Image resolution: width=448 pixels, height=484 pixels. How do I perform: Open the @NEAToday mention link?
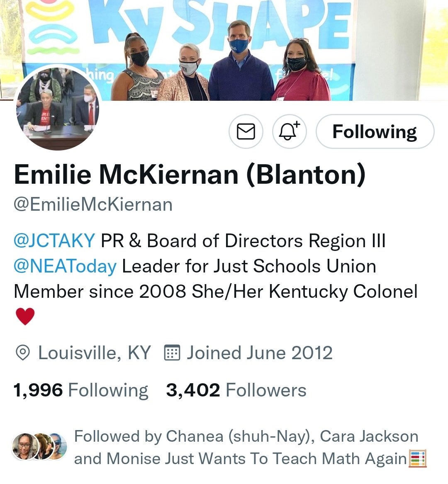pos(65,266)
